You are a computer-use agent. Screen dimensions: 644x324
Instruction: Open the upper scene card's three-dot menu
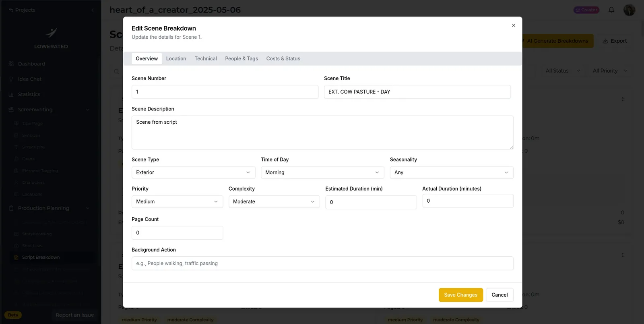(623, 99)
